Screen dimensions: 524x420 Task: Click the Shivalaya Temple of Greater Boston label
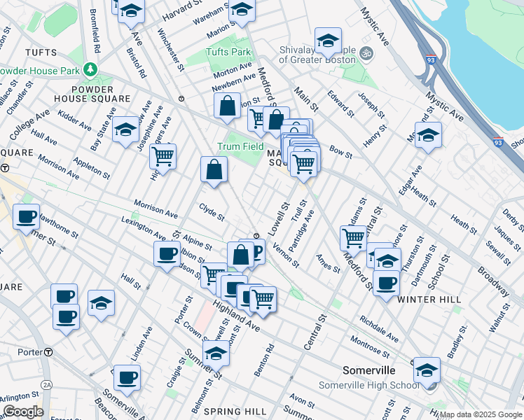317,55
